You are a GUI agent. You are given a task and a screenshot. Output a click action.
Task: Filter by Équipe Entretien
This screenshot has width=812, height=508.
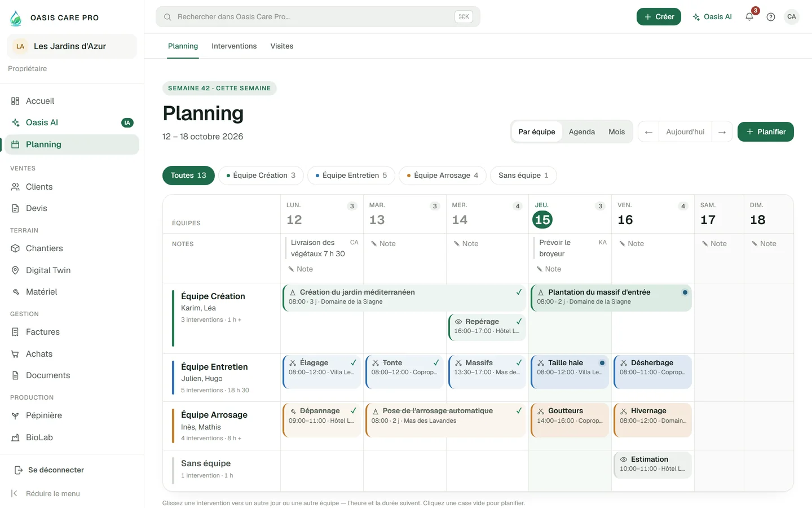351,176
